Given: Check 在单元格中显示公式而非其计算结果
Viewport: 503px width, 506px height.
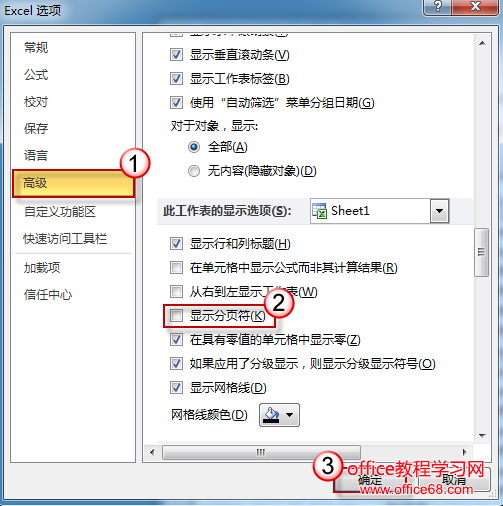Looking at the screenshot, I should pos(176,267).
